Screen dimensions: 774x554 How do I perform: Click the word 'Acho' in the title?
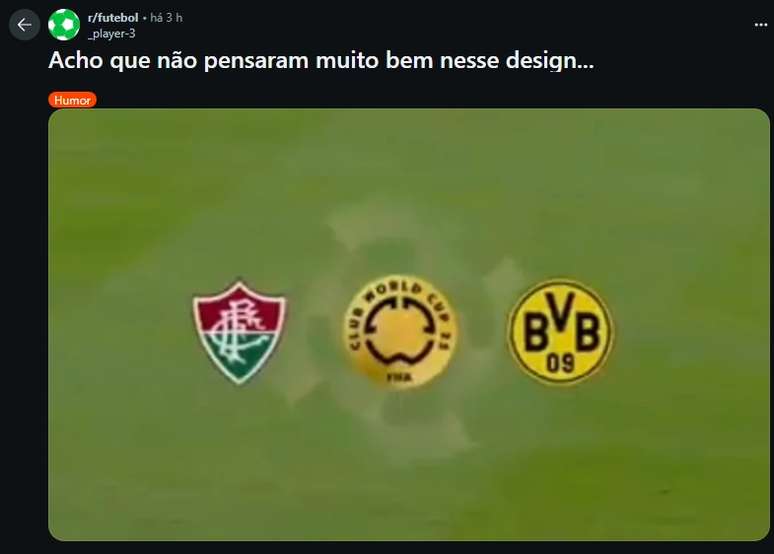point(76,61)
